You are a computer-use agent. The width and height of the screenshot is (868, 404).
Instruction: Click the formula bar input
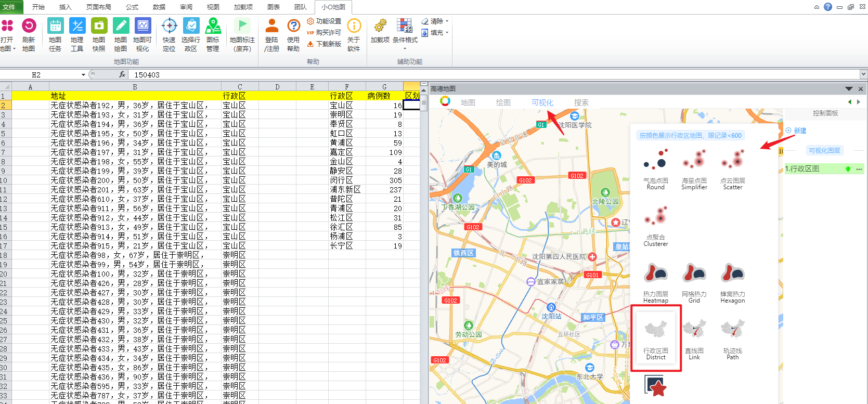[494, 75]
